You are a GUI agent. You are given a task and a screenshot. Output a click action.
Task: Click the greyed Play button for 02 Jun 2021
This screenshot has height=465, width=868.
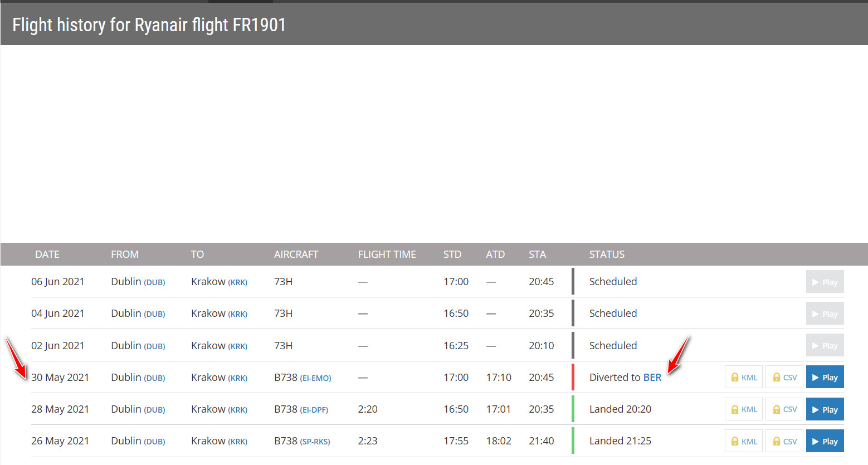click(825, 345)
